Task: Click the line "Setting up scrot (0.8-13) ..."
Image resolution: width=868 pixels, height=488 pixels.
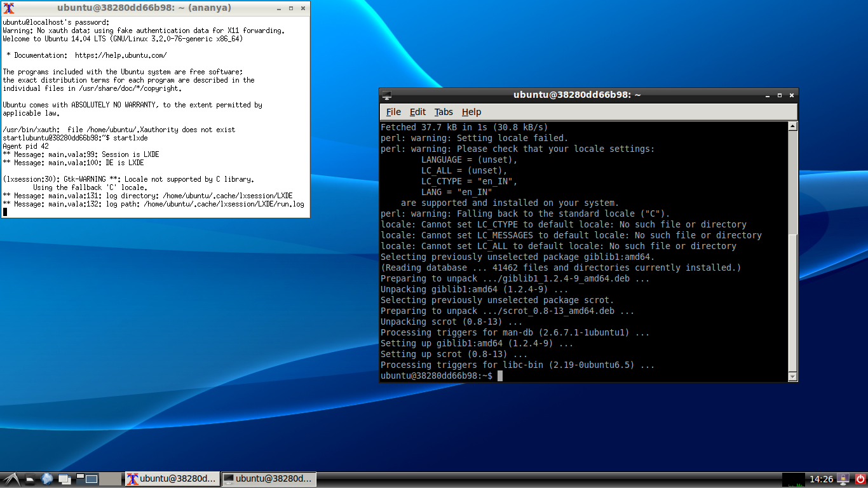Action: [x=454, y=354]
